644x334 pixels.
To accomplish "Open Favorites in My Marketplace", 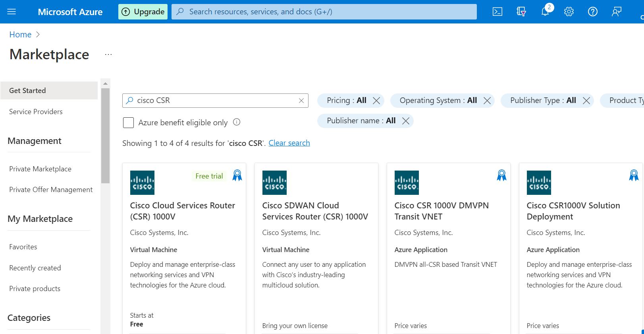I will pos(23,247).
